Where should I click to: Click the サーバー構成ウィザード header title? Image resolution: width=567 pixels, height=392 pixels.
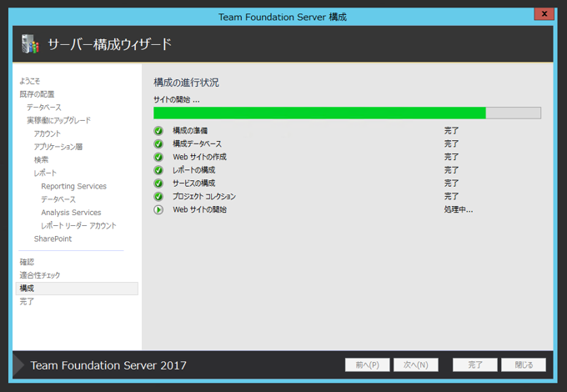tap(109, 44)
